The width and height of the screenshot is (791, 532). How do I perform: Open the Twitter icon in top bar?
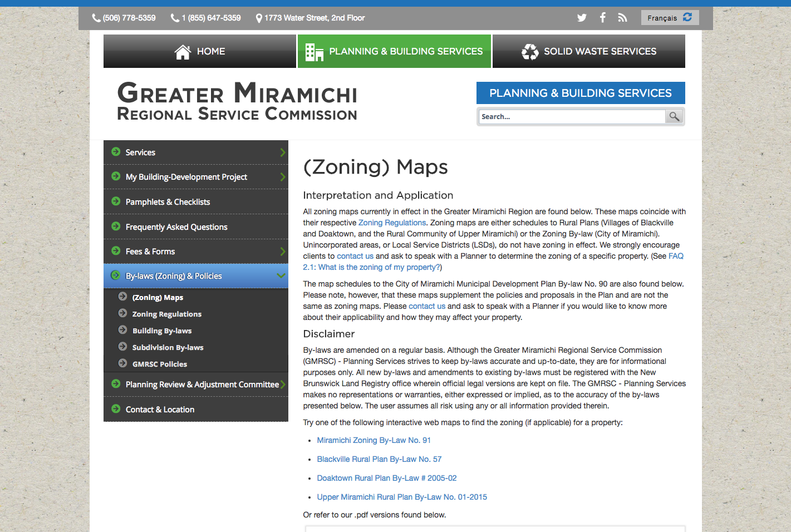(x=582, y=18)
